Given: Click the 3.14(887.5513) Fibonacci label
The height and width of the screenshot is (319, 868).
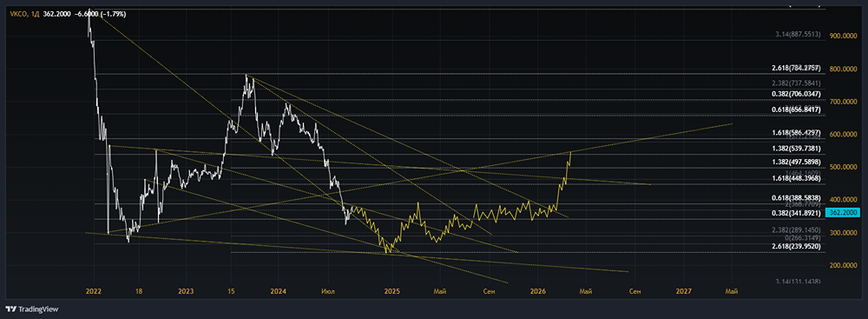Looking at the screenshot, I should pos(798,34).
